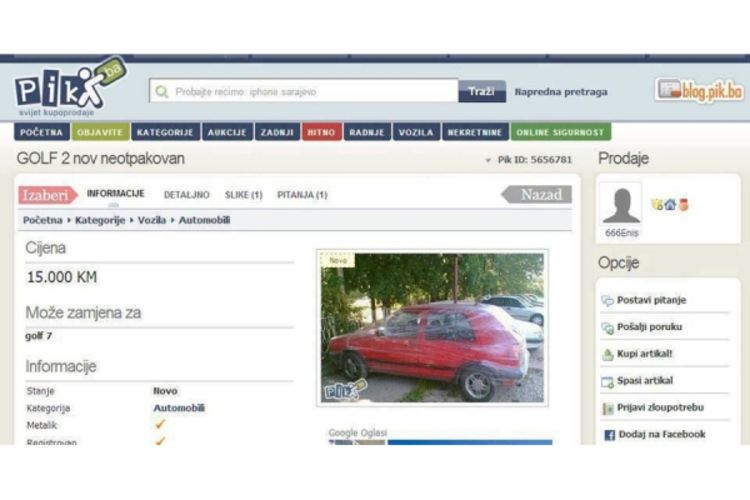Open the red Golf car photo
The height and width of the screenshot is (500, 750).
click(432, 328)
